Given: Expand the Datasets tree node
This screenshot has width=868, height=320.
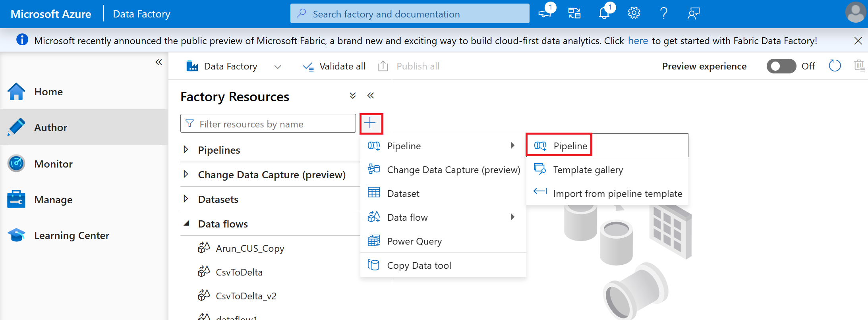Looking at the screenshot, I should 186,199.
